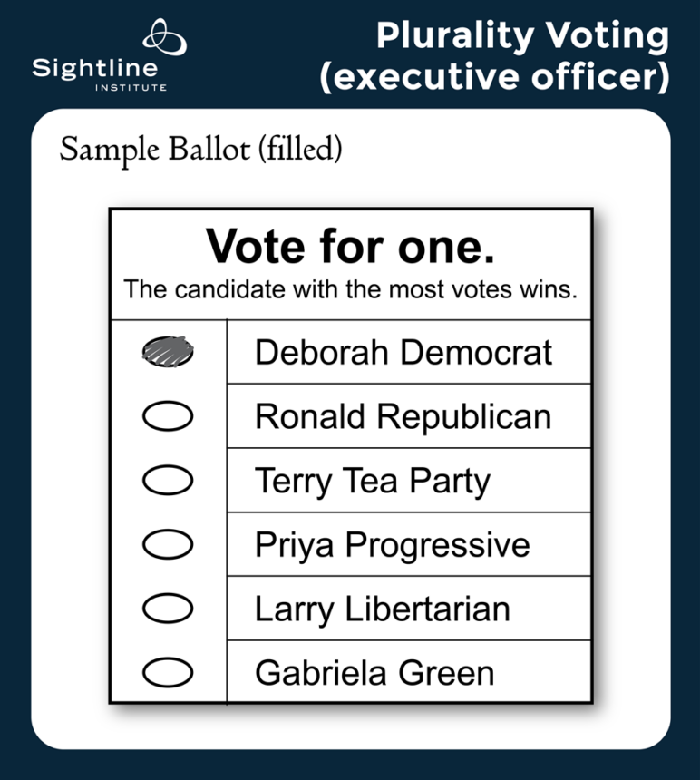This screenshot has width=700, height=780.
Task: Click the Deborah Democrat candidate name
Action: tap(403, 352)
